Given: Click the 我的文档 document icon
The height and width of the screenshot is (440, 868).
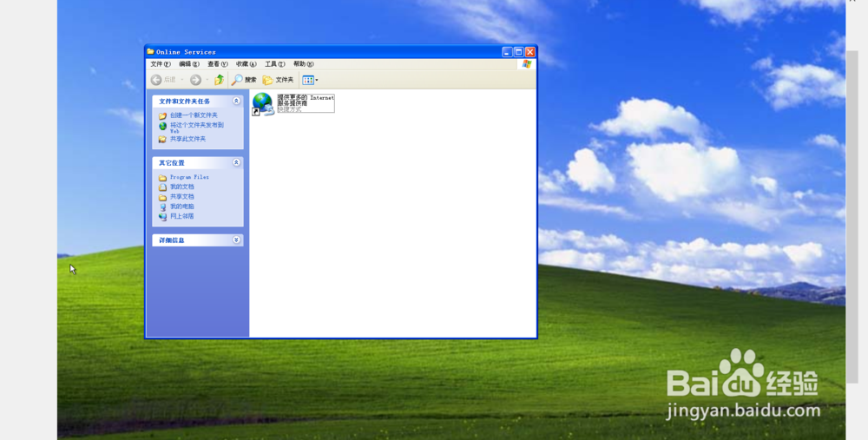Looking at the screenshot, I should pyautogui.click(x=162, y=187).
